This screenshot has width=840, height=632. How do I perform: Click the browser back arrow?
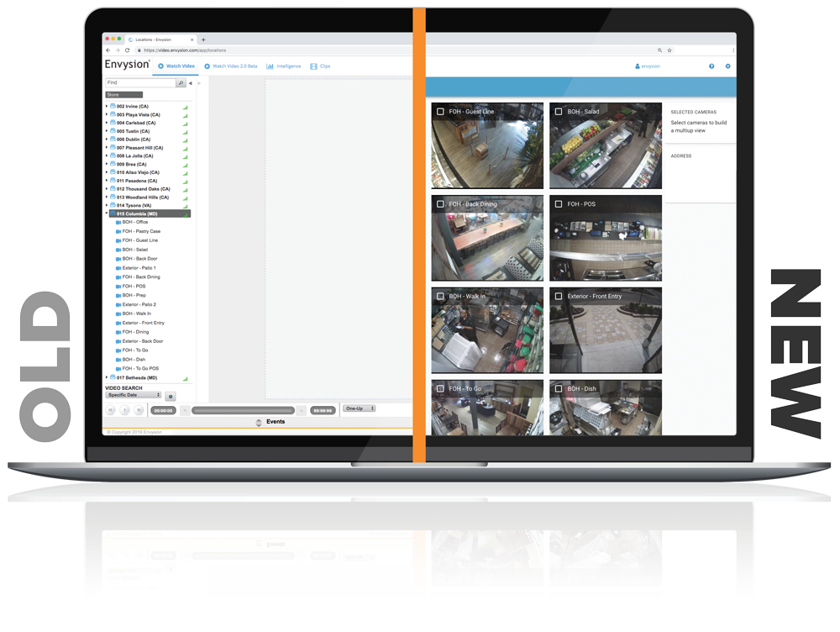[108, 50]
